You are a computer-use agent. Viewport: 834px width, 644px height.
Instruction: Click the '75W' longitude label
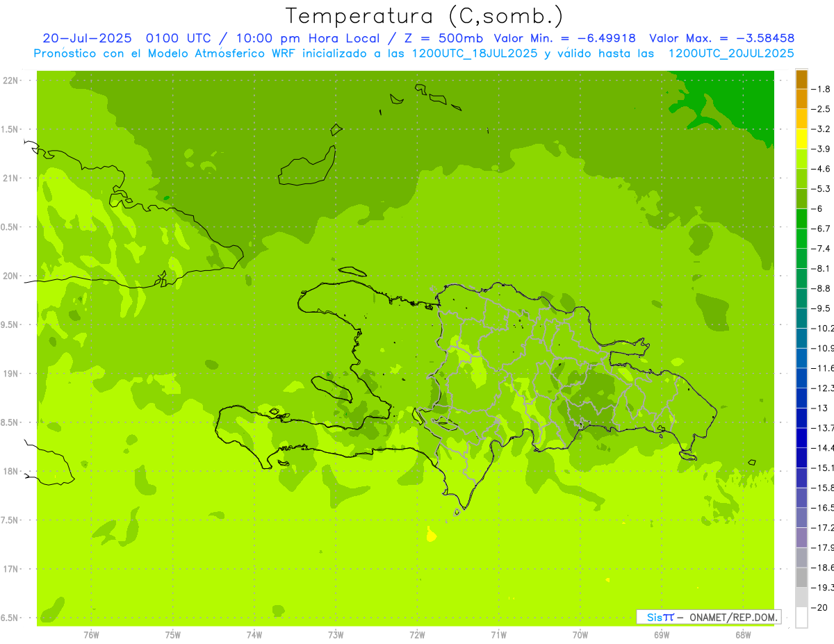click(x=173, y=635)
